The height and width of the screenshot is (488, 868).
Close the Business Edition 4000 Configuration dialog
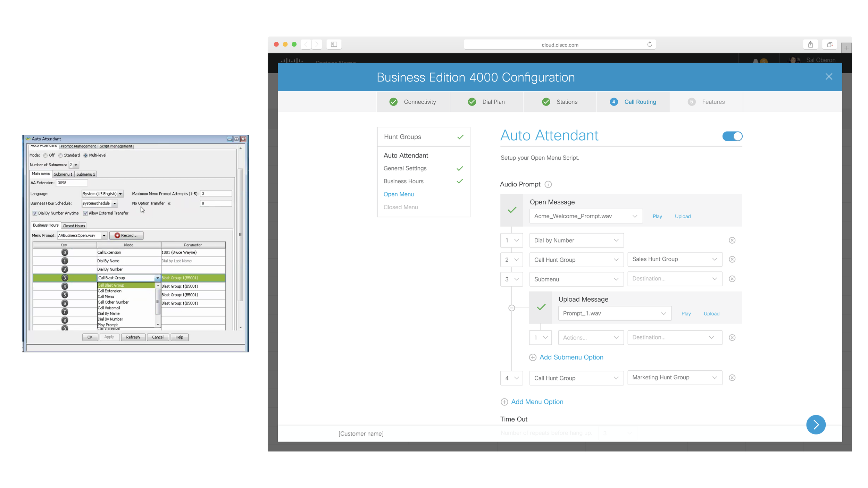pyautogui.click(x=829, y=77)
